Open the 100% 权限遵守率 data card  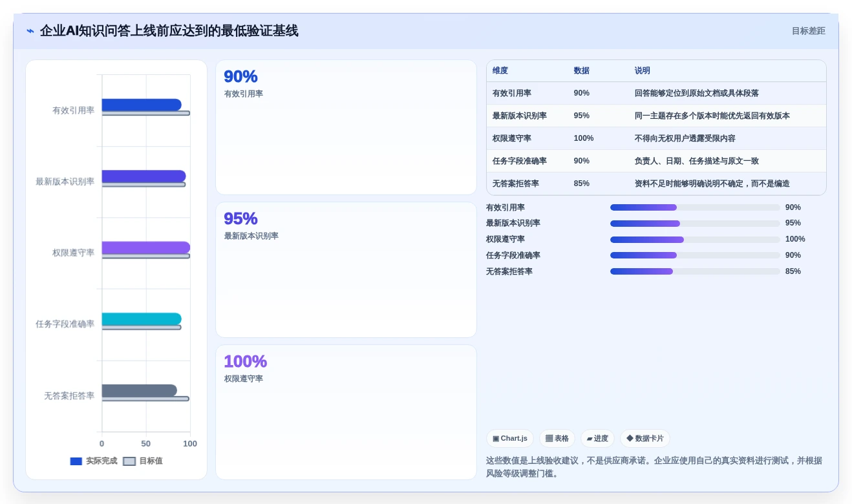(346, 412)
